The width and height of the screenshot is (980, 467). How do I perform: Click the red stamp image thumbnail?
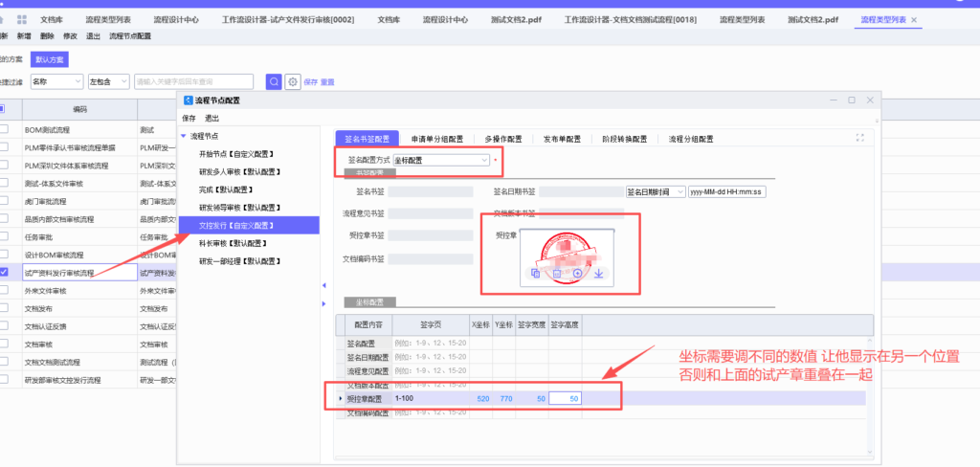(567, 258)
